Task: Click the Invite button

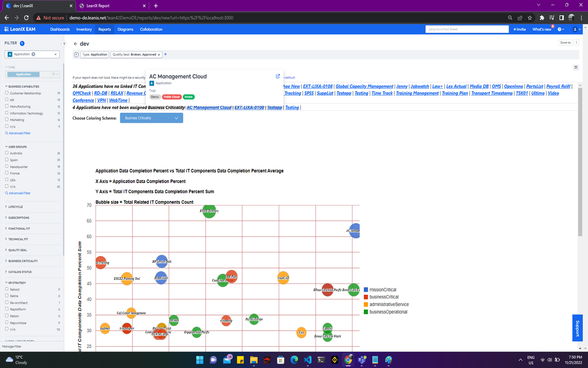Action: [519, 29]
